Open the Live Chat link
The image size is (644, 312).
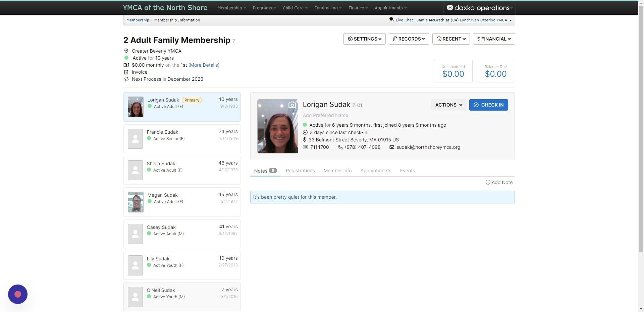pos(404,20)
